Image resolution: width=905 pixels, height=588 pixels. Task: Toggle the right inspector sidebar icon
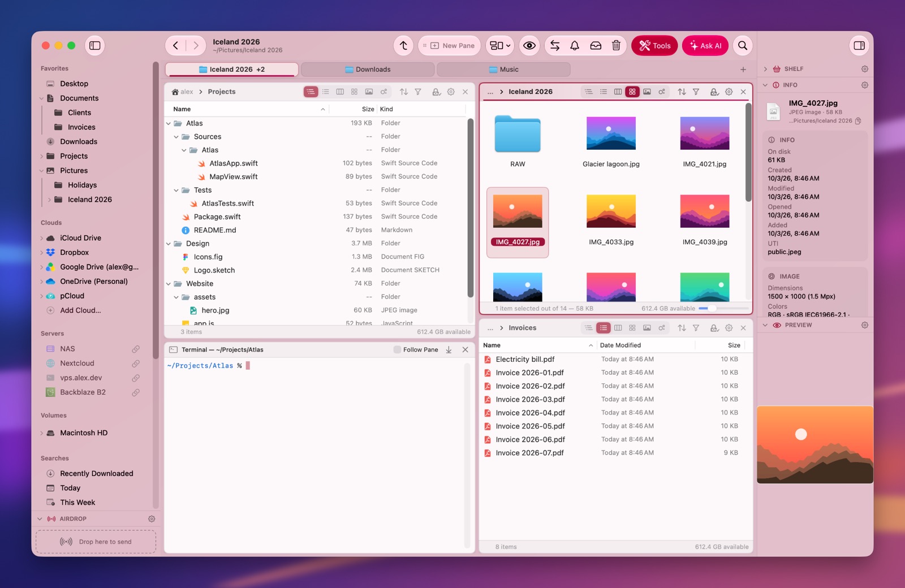click(x=859, y=46)
